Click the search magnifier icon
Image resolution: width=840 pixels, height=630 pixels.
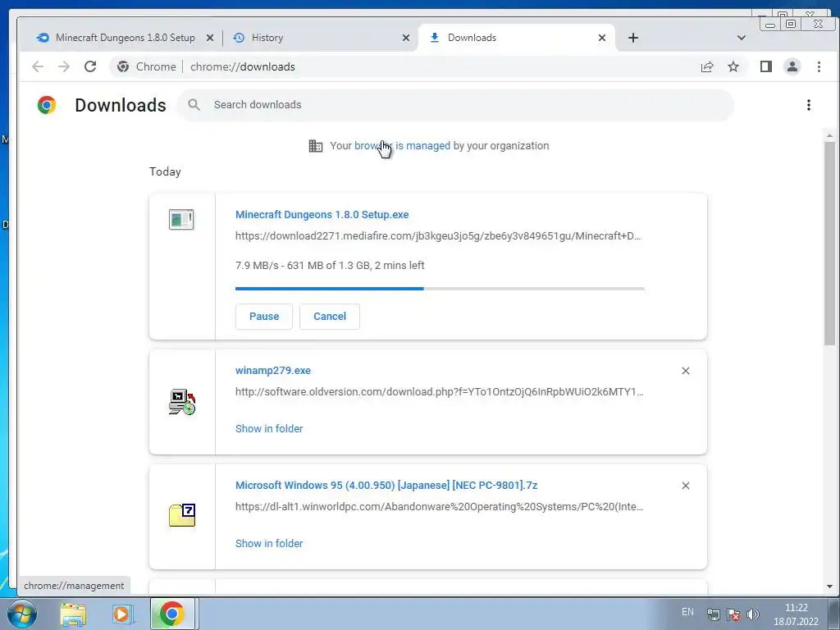point(194,105)
